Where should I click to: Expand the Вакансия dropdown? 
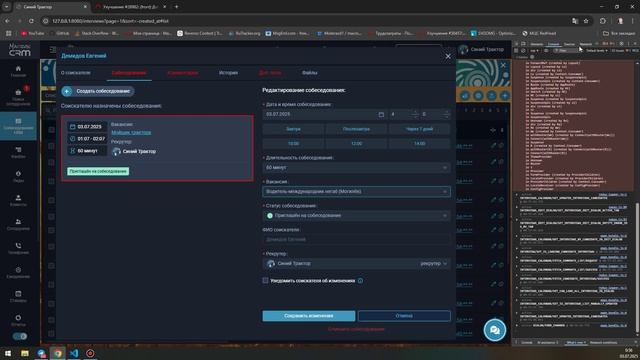pyautogui.click(x=356, y=191)
